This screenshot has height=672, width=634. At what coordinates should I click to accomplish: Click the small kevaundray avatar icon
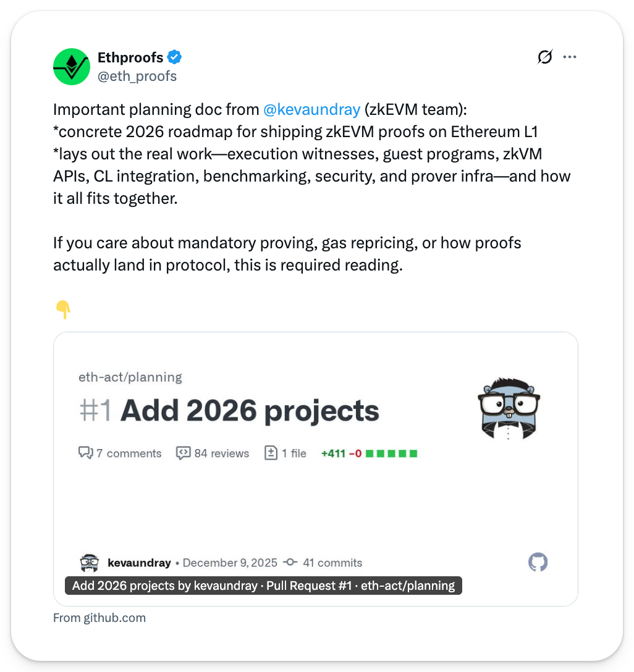click(x=89, y=562)
